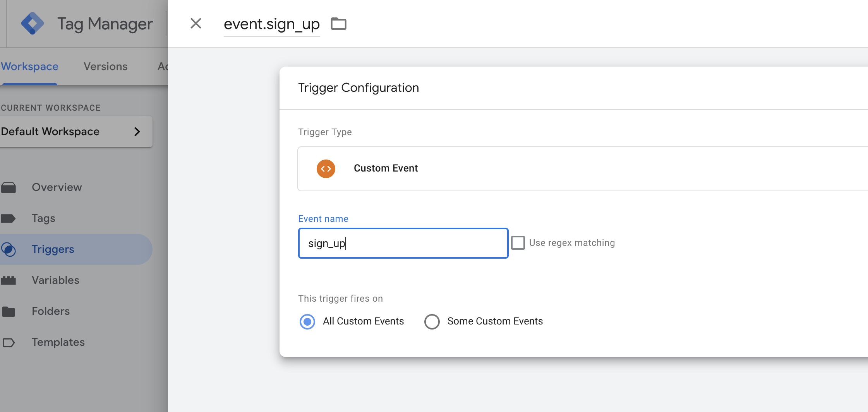Switch to the Workspace tab

pyautogui.click(x=30, y=67)
